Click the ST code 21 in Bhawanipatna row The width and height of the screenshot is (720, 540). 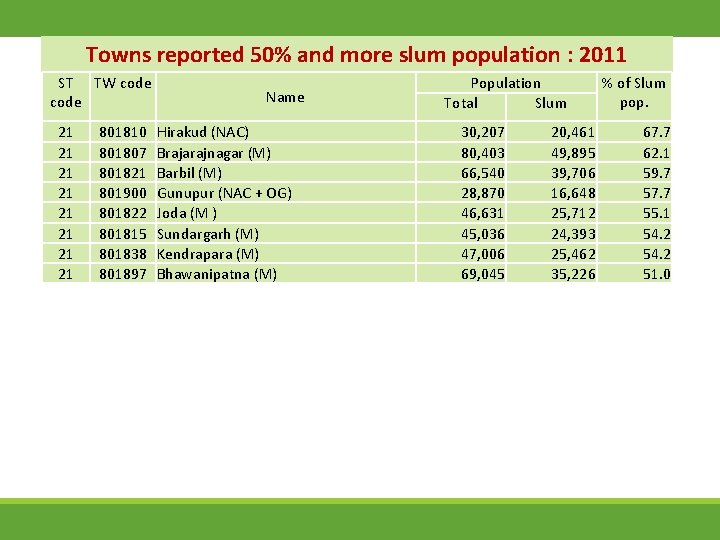66,275
